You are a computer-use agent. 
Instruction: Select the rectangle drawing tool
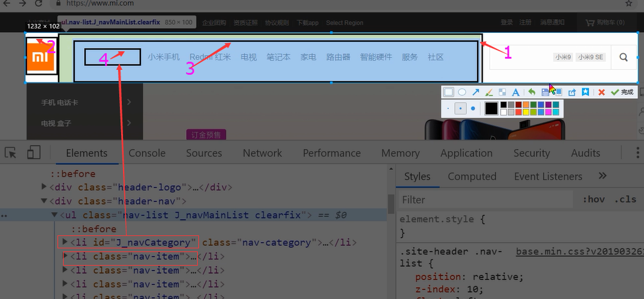[449, 92]
